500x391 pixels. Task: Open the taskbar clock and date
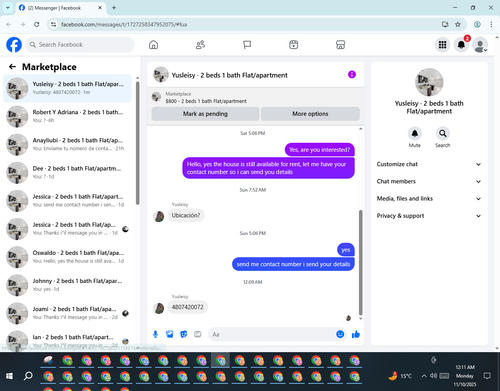click(465, 376)
